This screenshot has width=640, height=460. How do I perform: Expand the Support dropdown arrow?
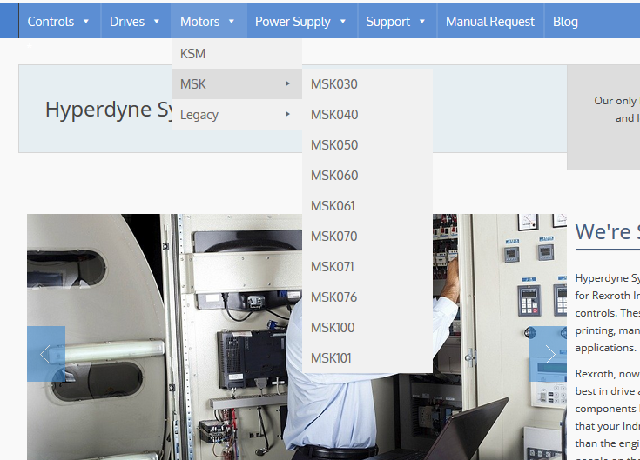422,21
